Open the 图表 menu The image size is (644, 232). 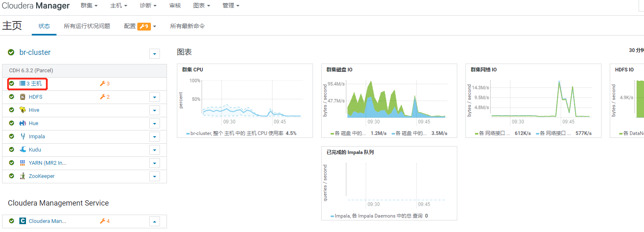coord(202,6)
